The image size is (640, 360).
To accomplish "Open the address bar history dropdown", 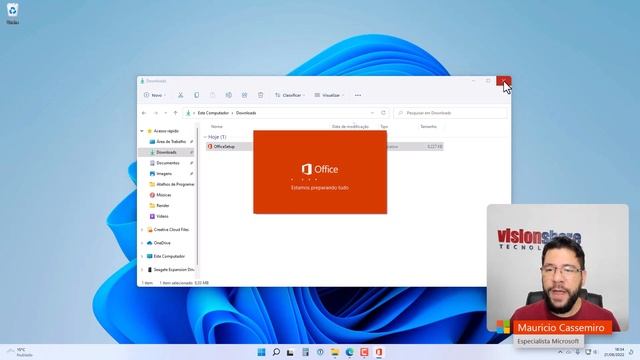I will tap(372, 113).
